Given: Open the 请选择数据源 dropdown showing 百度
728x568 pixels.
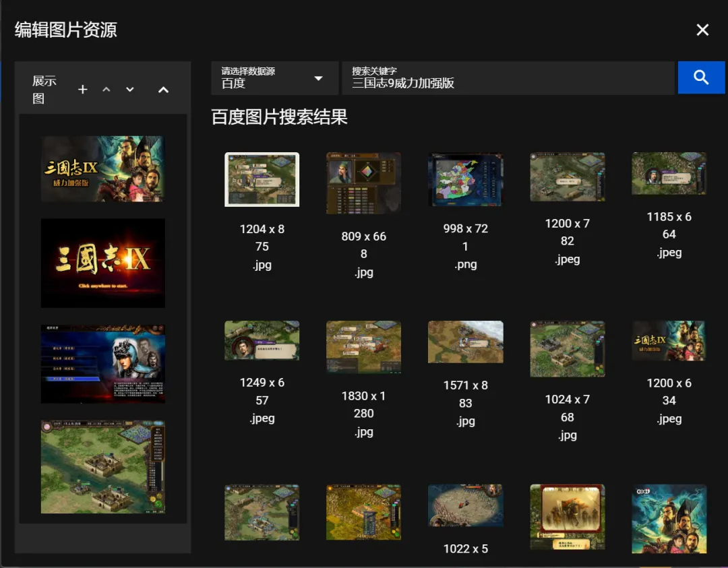Looking at the screenshot, I should [x=274, y=78].
